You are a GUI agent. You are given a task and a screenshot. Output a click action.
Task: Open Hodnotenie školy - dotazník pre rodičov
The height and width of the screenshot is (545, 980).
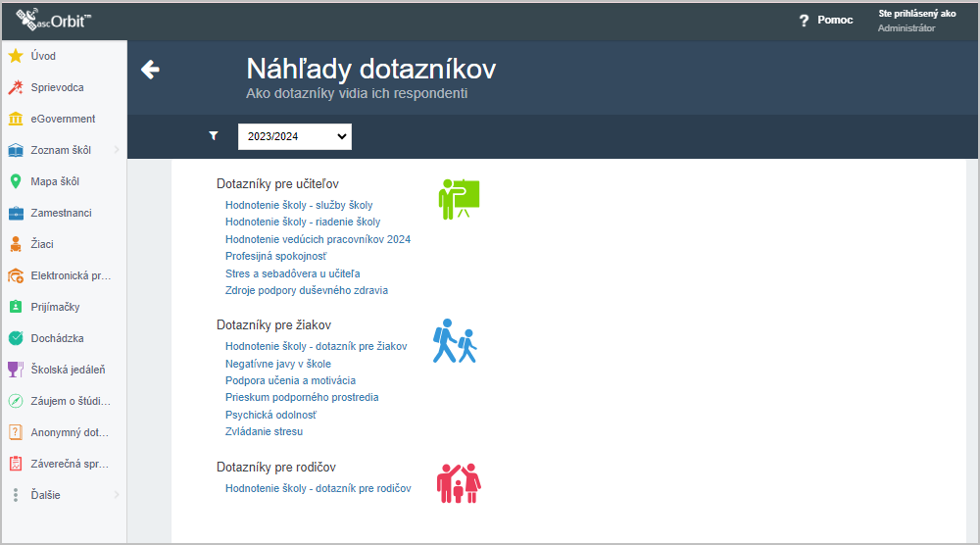point(318,489)
